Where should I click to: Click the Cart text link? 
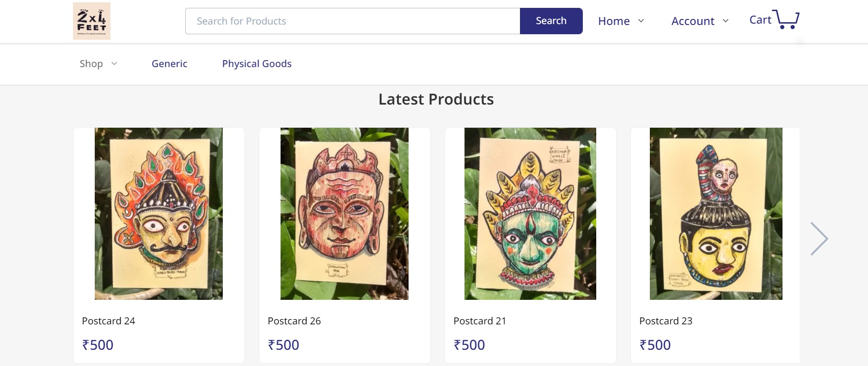tap(760, 20)
